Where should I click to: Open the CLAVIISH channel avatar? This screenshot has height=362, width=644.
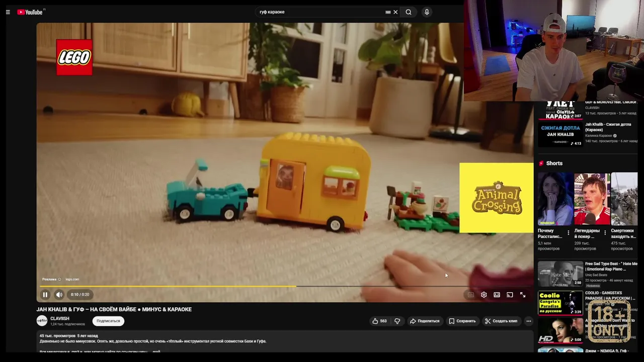pos(42,321)
